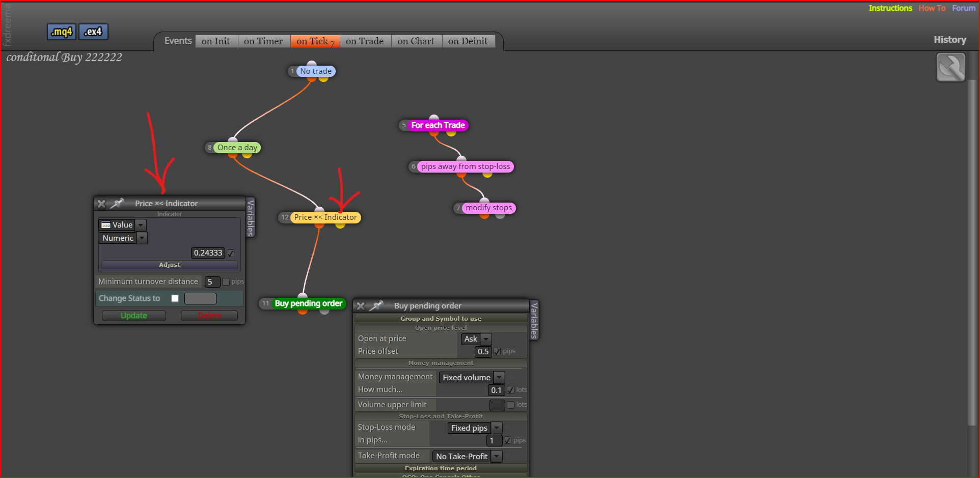
Task: Export project with the .mq4 icon
Action: (62, 32)
